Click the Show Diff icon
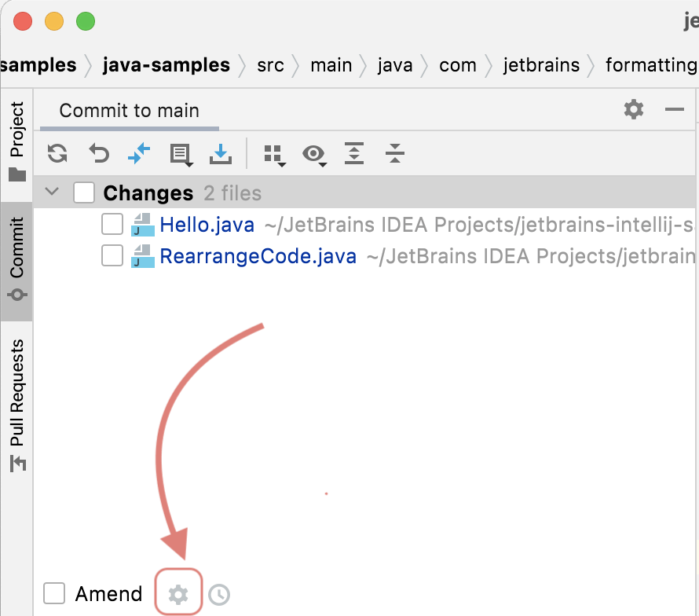This screenshot has height=616, width=699. click(x=139, y=153)
